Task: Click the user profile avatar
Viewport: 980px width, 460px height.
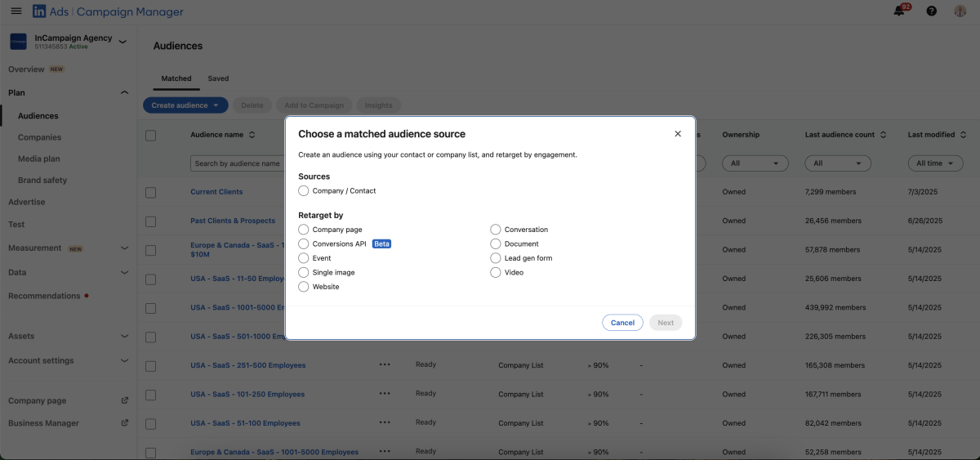Action: [x=960, y=11]
